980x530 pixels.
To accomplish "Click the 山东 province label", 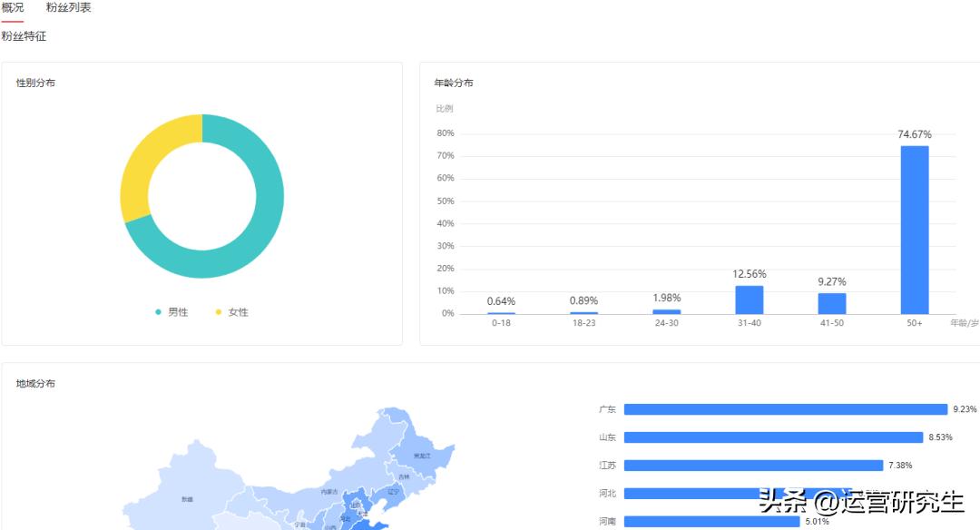I will (x=606, y=436).
